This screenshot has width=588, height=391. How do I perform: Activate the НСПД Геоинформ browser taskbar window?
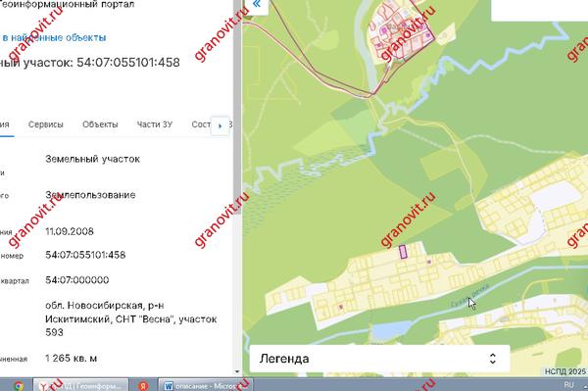[81, 385]
